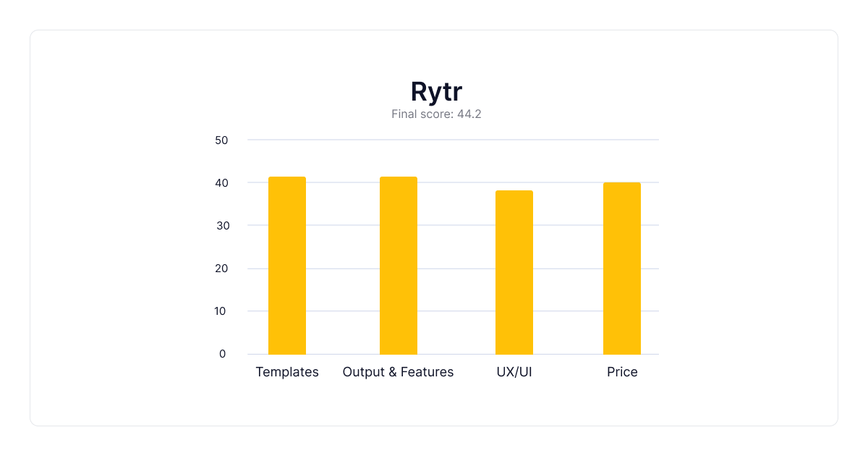Click the Templates axis label
Viewport: 868px width, 456px height.
coord(287,372)
